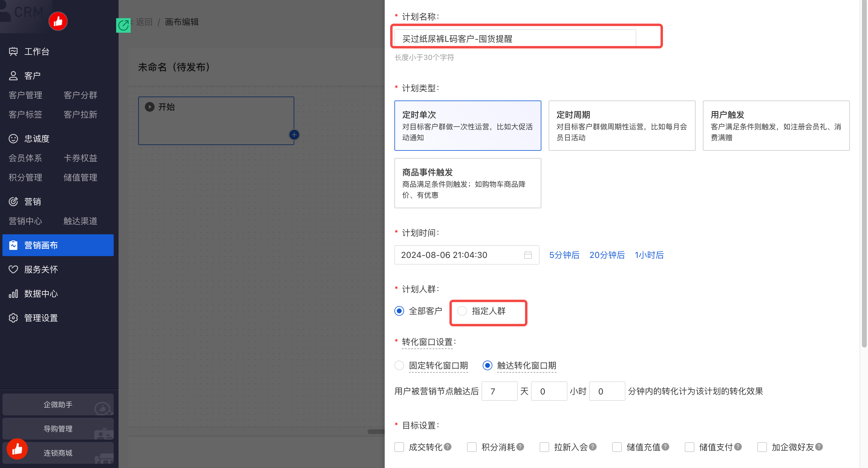The width and height of the screenshot is (868, 468).
Task: Open 客户管理 submenu item
Action: click(25, 95)
